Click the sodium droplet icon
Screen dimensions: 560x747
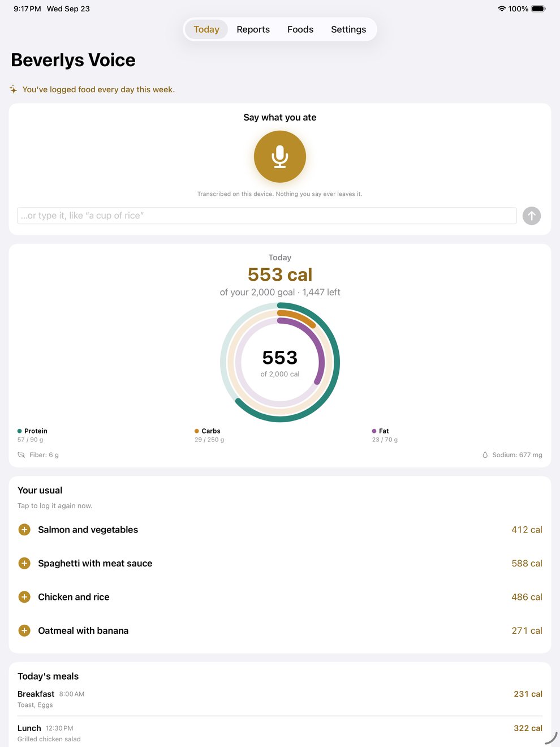pyautogui.click(x=485, y=455)
